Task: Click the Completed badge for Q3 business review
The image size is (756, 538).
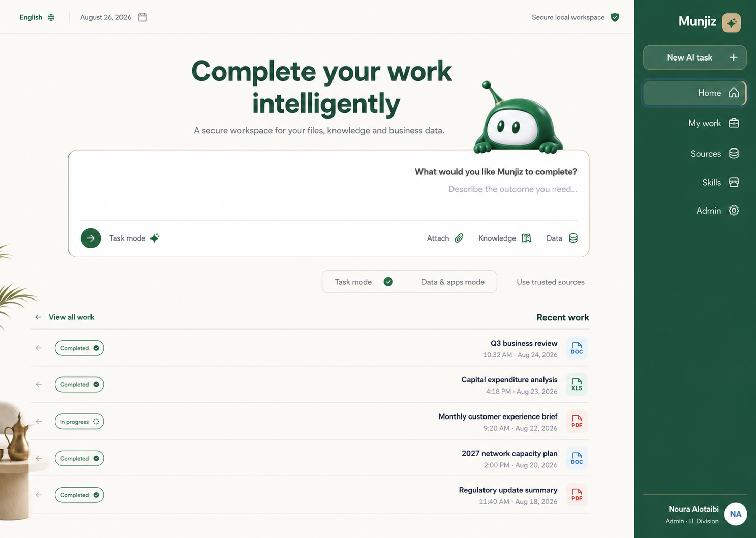Action: pos(79,348)
